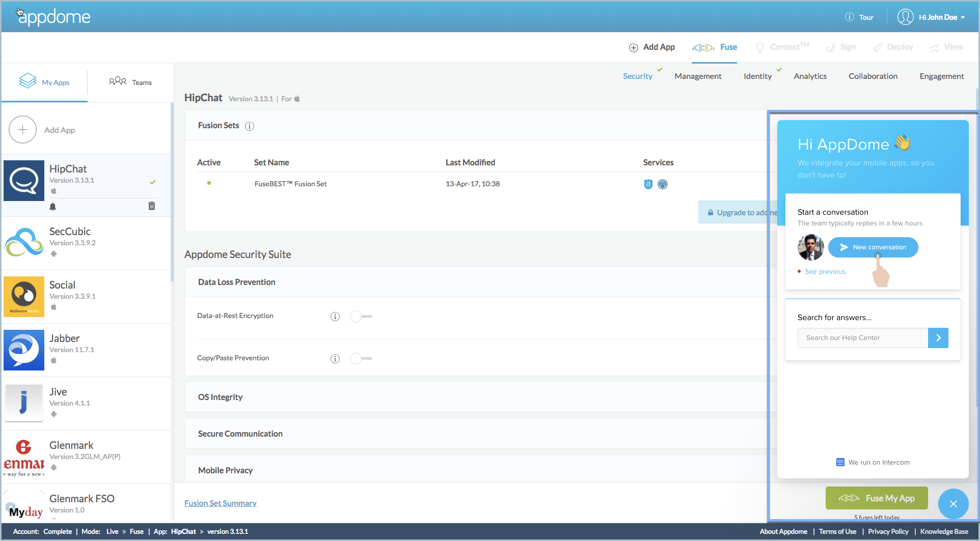Image resolution: width=980 pixels, height=541 pixels.
Task: Open Data-at-Rest Encryption info icon
Action: pos(335,317)
